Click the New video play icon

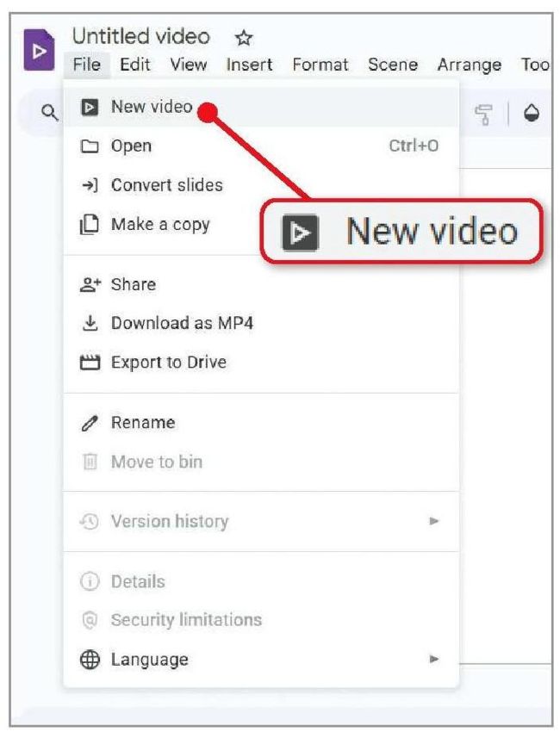pos(90,108)
